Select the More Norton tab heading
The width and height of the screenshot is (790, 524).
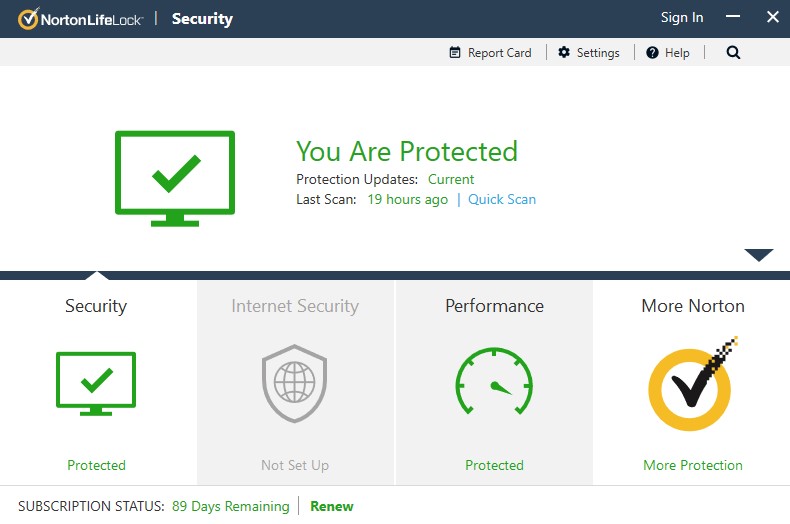click(693, 306)
